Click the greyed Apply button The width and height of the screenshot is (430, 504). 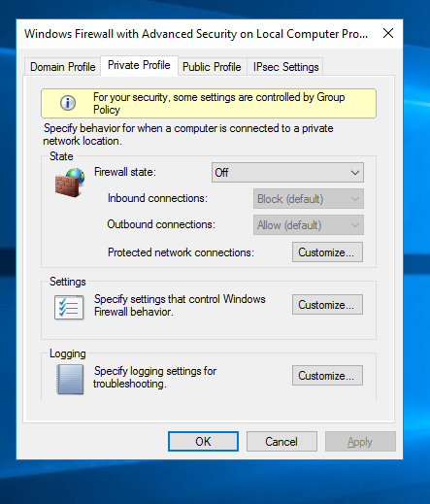click(x=360, y=442)
